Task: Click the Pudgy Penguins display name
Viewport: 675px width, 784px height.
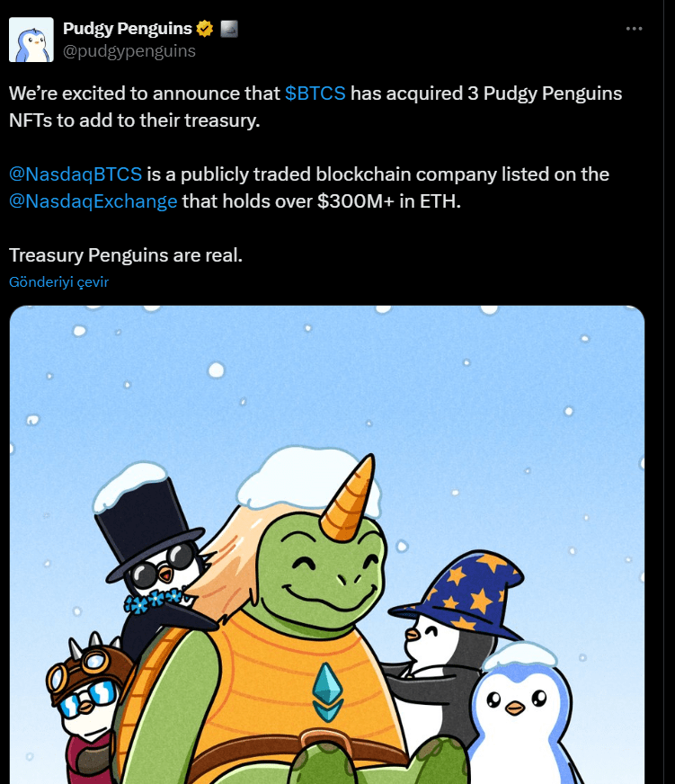Action: click(127, 29)
